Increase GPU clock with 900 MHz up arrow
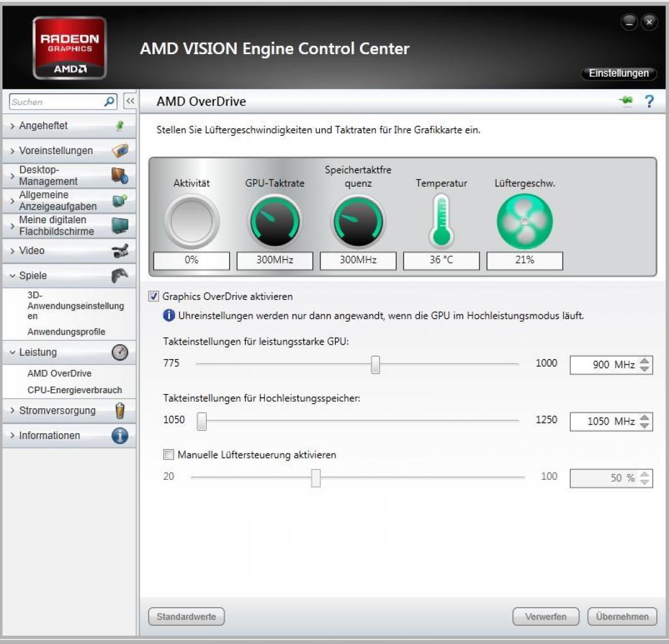 coord(644,360)
